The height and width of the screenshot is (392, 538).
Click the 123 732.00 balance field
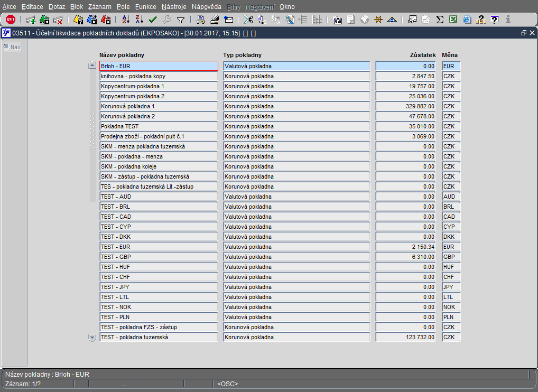(x=405, y=337)
